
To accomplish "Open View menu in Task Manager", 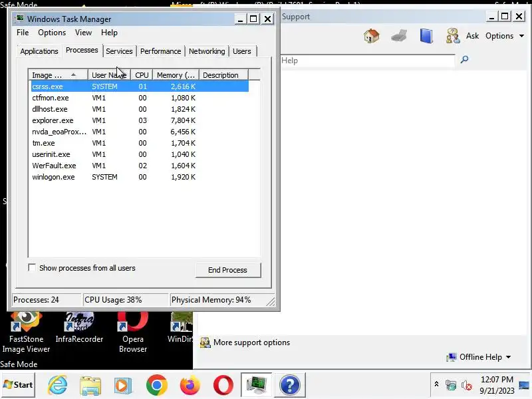I will [x=83, y=33].
